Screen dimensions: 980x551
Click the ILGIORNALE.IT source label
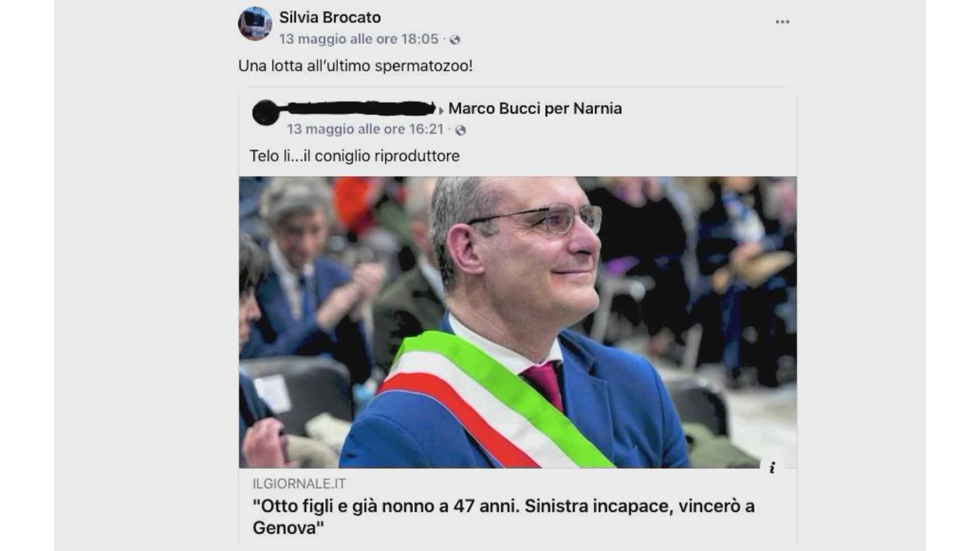click(299, 484)
